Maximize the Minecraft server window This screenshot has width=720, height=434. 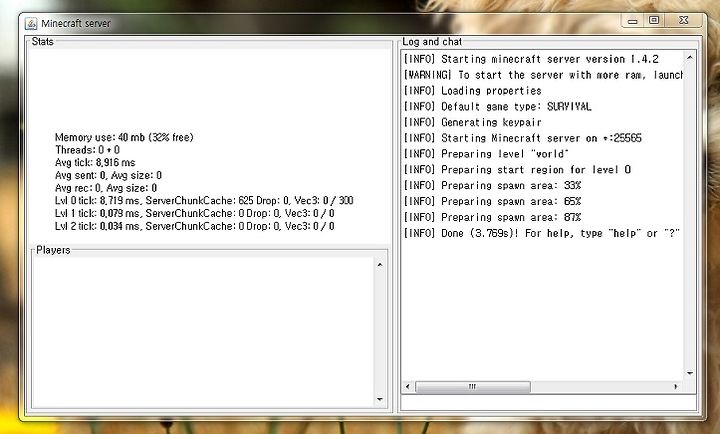tap(654, 20)
